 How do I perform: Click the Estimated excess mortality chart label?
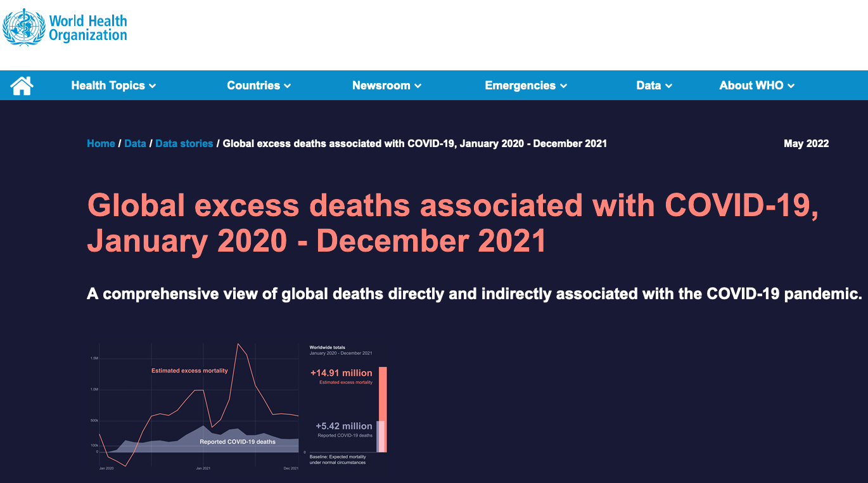(189, 371)
